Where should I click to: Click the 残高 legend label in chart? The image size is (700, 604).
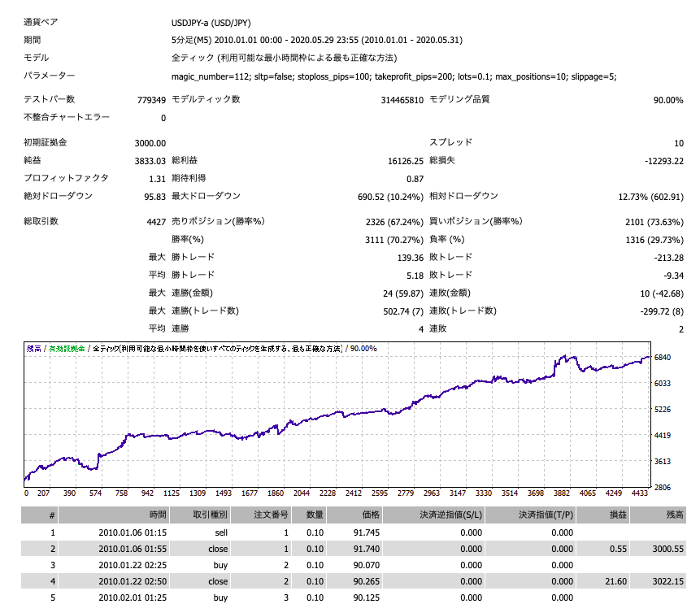coord(34,349)
